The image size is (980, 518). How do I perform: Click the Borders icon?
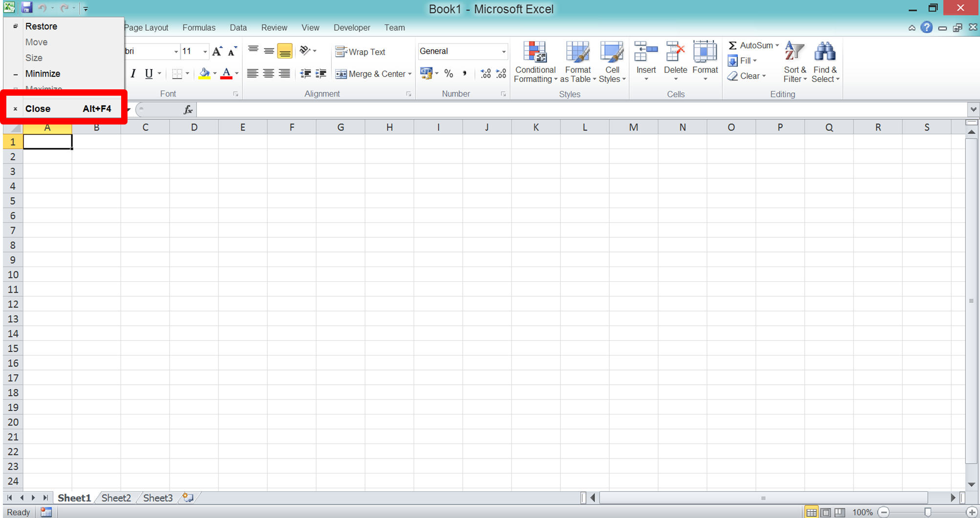point(177,74)
